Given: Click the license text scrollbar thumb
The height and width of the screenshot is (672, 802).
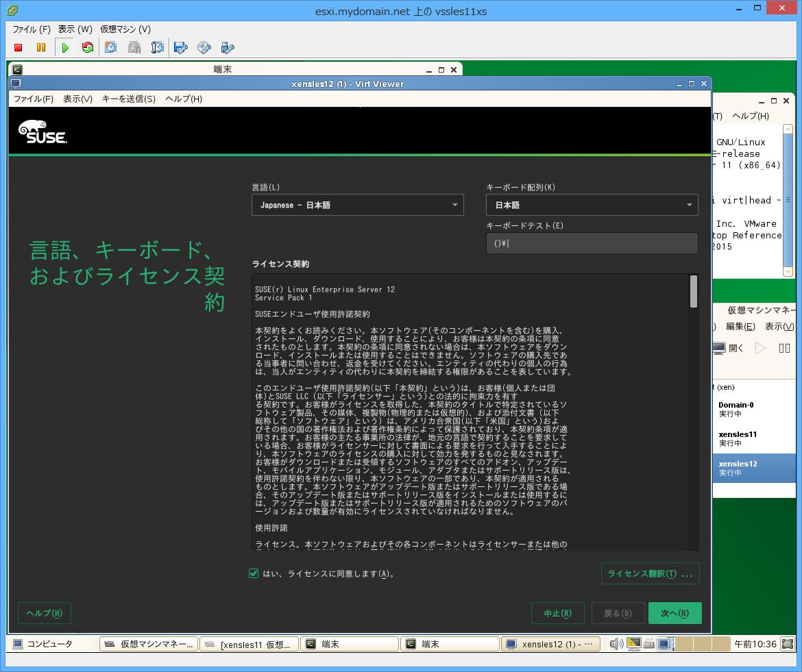Looking at the screenshot, I should 694,291.
